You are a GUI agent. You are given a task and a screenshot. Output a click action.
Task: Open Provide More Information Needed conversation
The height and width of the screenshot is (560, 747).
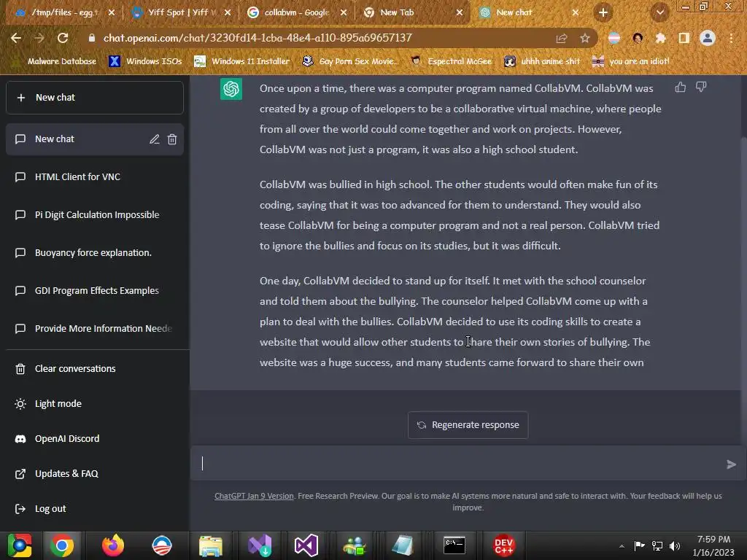click(x=94, y=329)
